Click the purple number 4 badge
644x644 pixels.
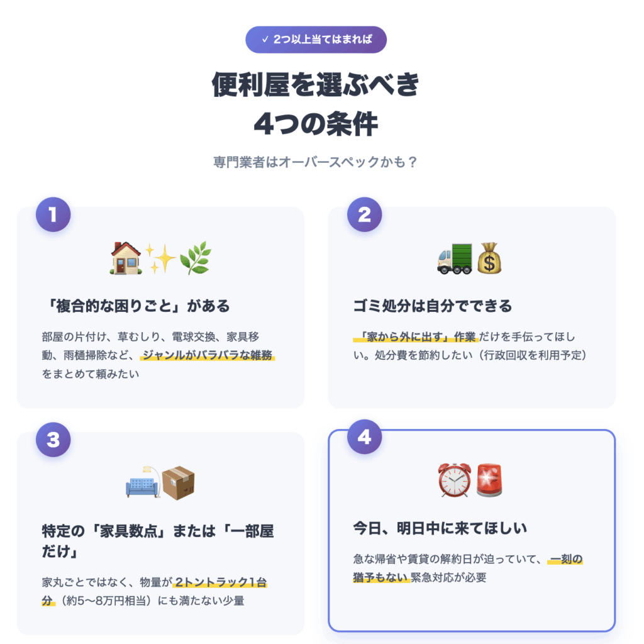[364, 436]
